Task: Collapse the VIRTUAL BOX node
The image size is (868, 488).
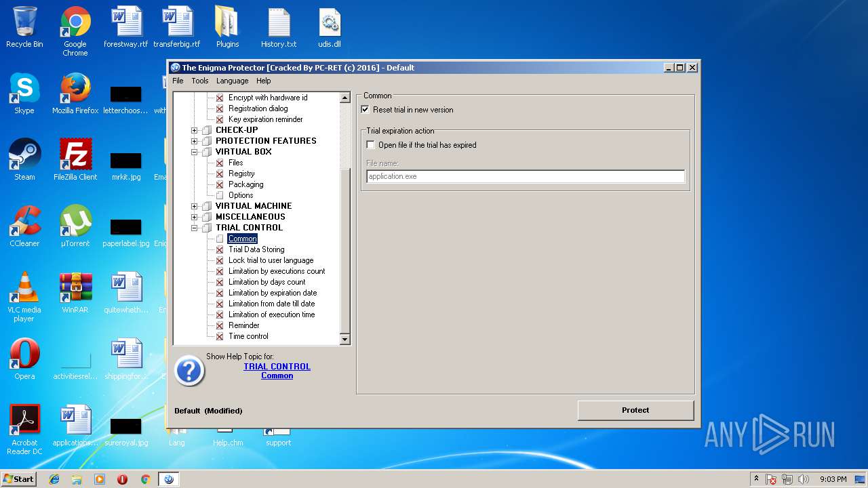Action: [x=194, y=152]
